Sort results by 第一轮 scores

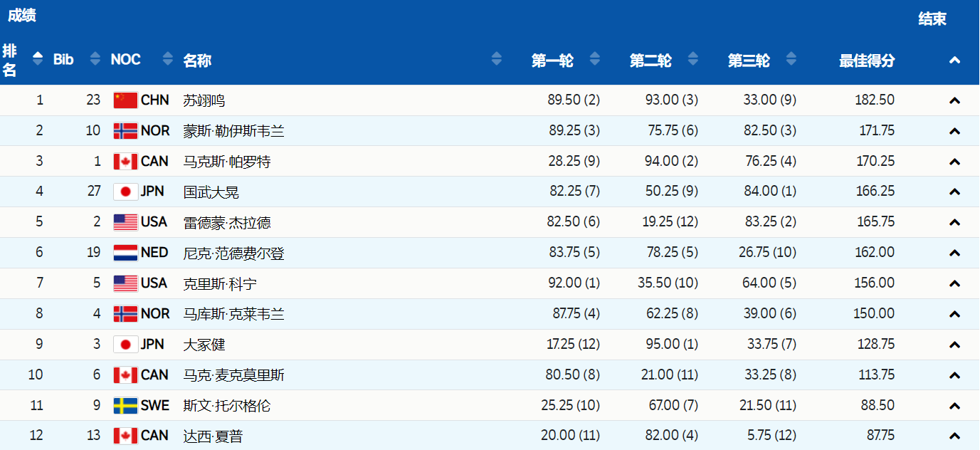[x=595, y=60]
